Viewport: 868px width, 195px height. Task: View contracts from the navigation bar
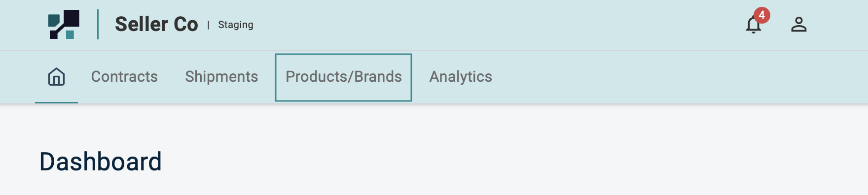124,77
